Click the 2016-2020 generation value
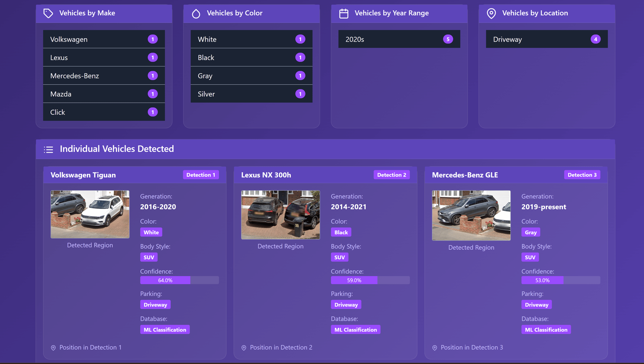 pyautogui.click(x=158, y=207)
